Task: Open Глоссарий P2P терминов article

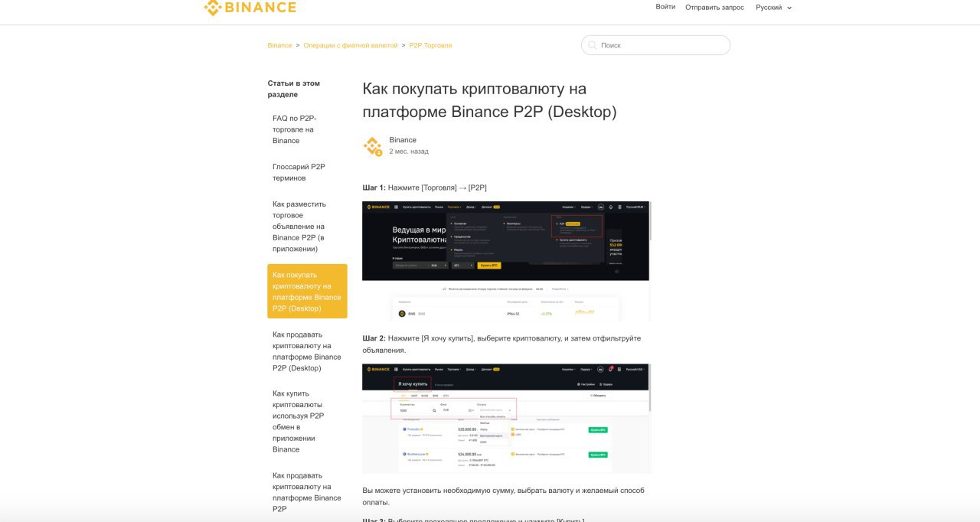Action: pyautogui.click(x=299, y=172)
